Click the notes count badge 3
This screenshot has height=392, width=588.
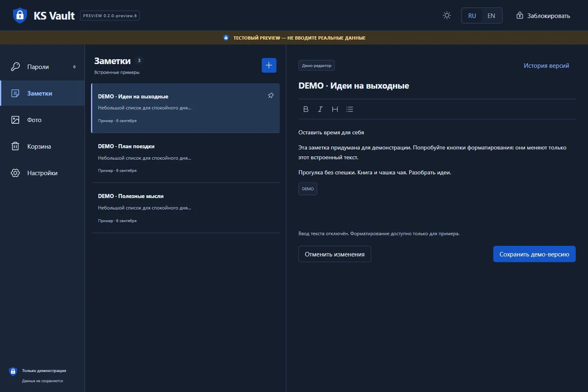point(139,60)
